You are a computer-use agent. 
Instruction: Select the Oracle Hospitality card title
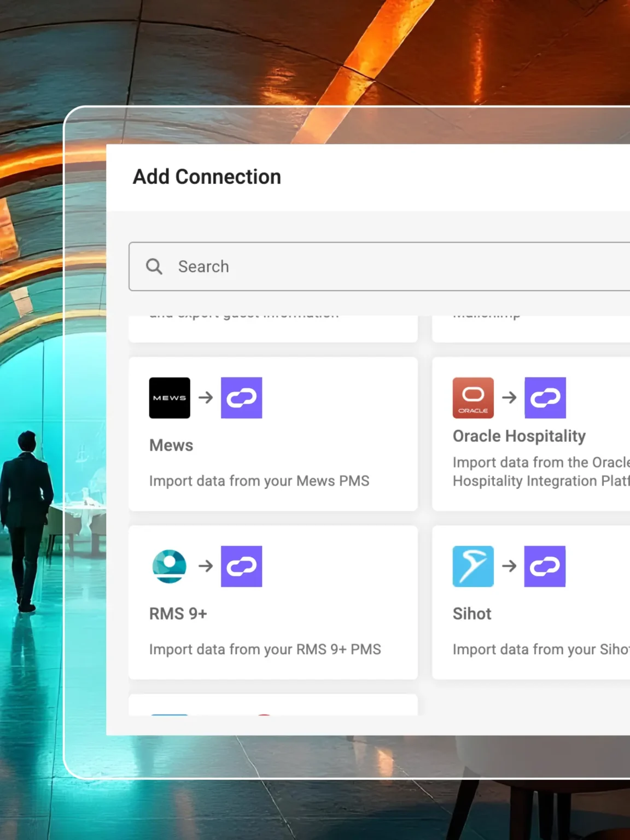(x=519, y=436)
